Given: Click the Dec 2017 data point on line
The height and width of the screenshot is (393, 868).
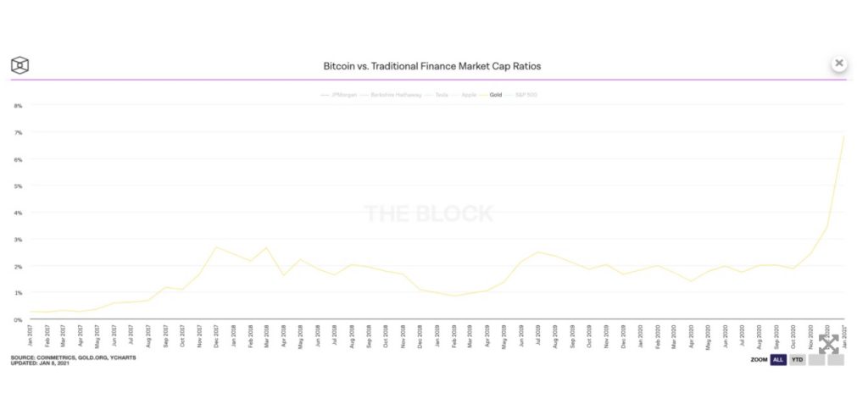Looking at the screenshot, I should pyautogui.click(x=215, y=247).
